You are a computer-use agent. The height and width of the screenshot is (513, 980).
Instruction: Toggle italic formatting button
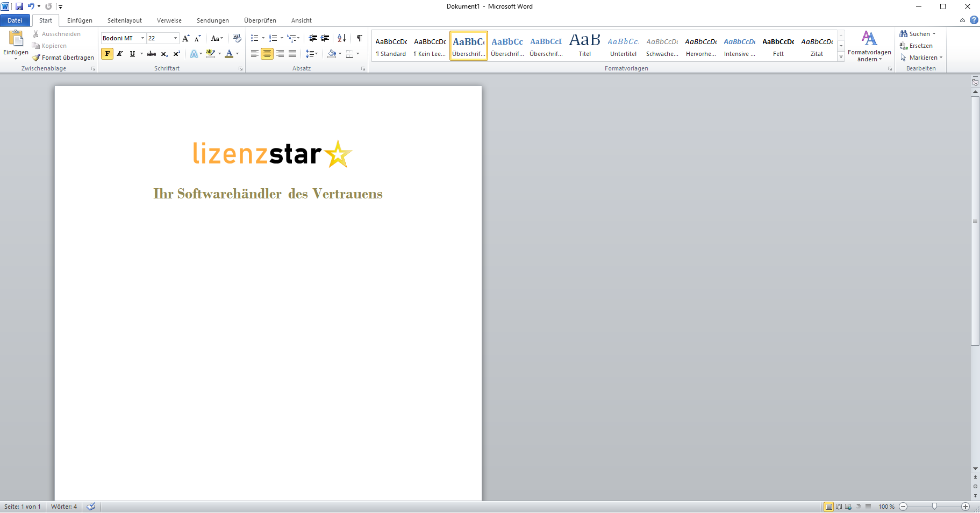(120, 54)
